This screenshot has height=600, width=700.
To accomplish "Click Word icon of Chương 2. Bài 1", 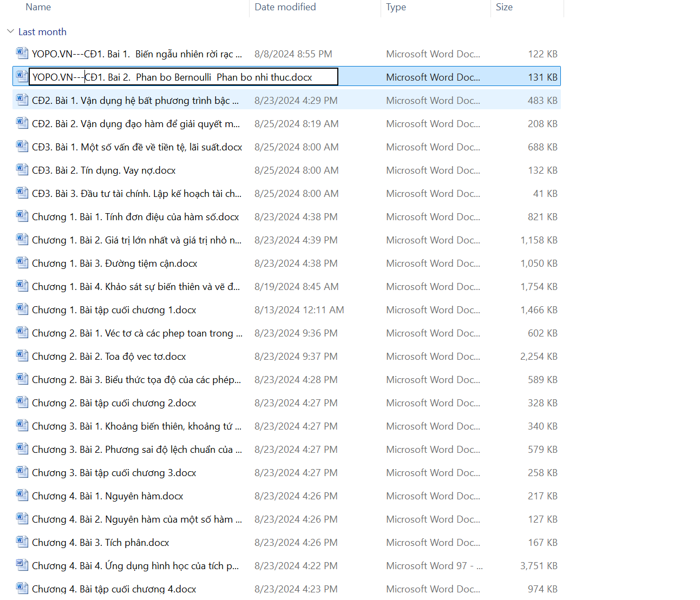I will click(x=22, y=332).
